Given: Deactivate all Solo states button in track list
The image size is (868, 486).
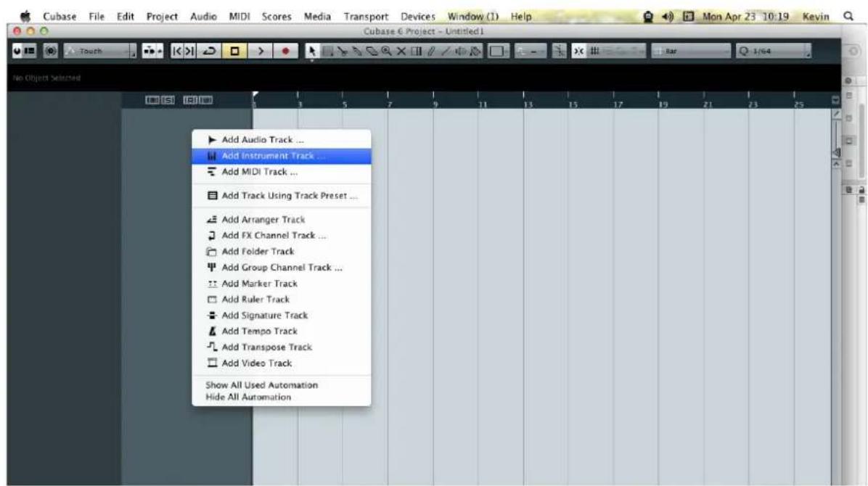Looking at the screenshot, I should [x=168, y=100].
